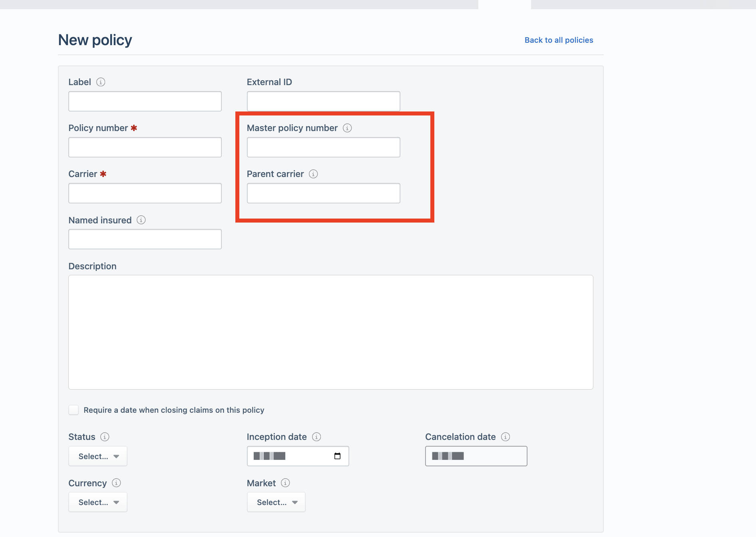Select the New policy heading text

point(95,40)
